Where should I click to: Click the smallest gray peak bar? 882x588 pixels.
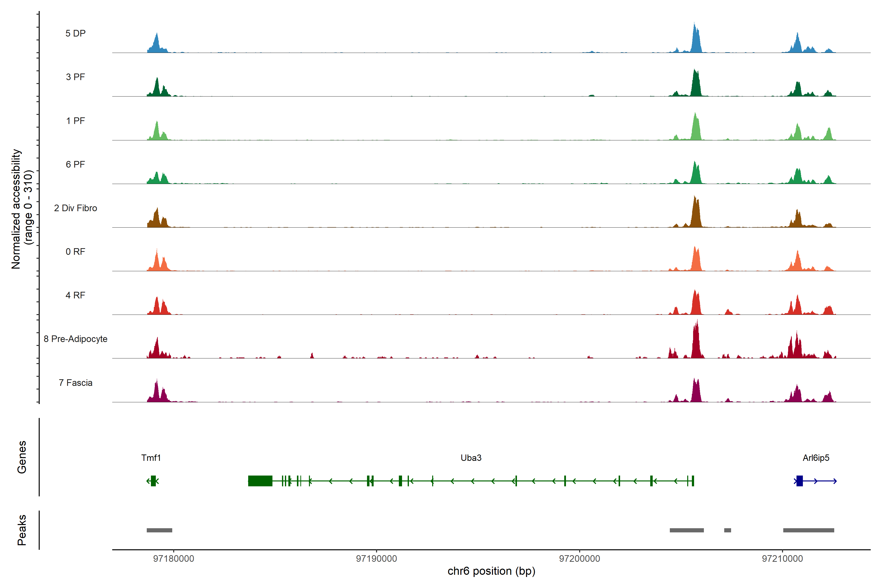click(x=727, y=530)
